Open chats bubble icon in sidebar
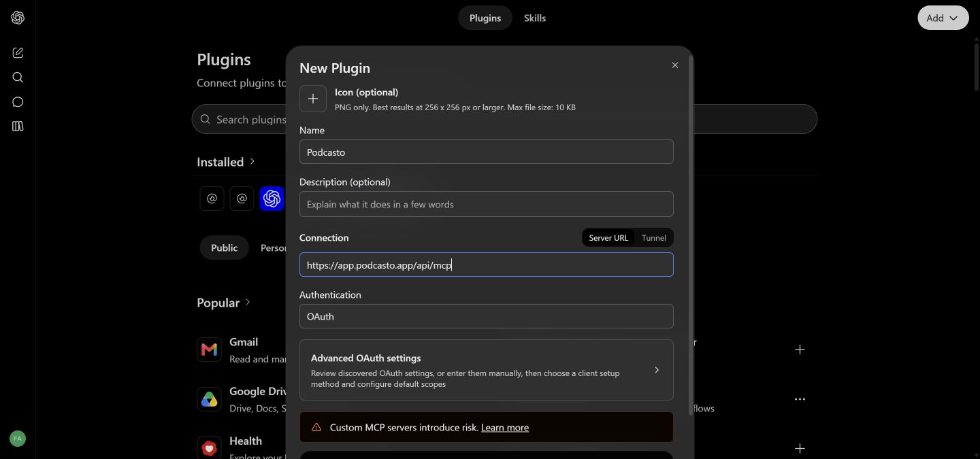Viewport: 980px width, 459px height. pos(18,102)
